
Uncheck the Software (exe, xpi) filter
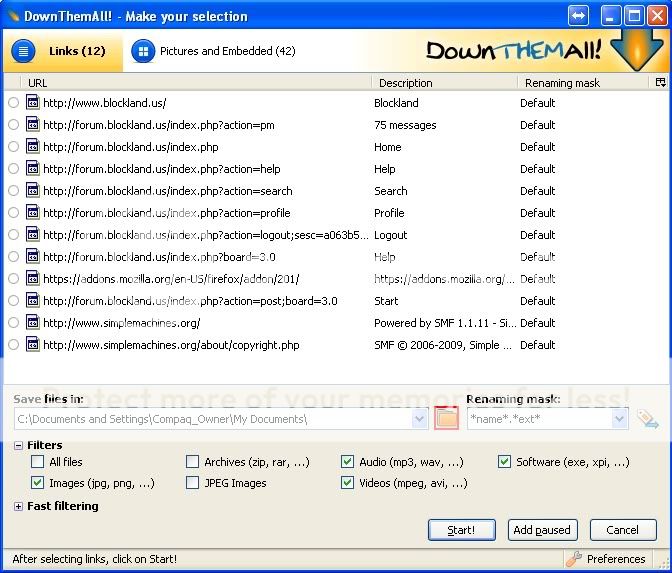click(x=504, y=462)
